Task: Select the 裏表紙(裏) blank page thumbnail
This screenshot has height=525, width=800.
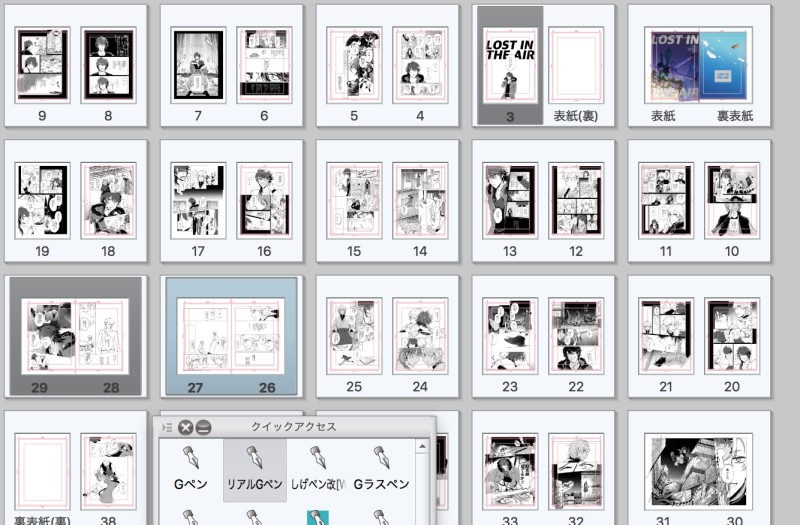Action: 42,472
